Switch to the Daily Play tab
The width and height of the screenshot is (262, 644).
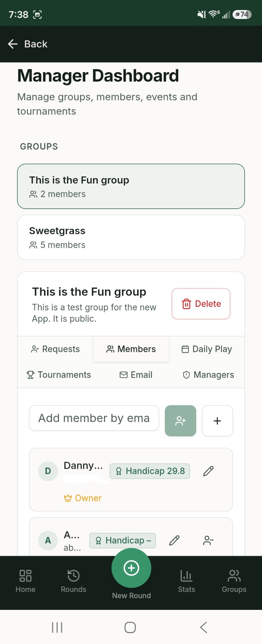point(207,349)
